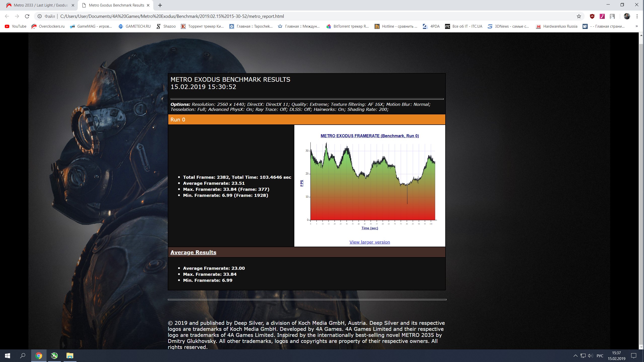This screenshot has height=362, width=644.
Task: Click the site information icon
Action: tap(39, 16)
